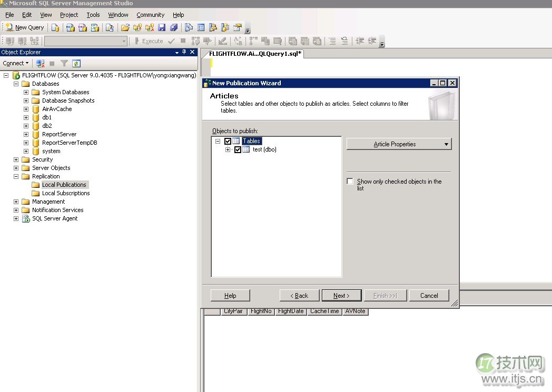Screen dimensions: 552x392
Task: Switch to the FLIGHTFLOW SQLQuery1.sql tab
Action: pyautogui.click(x=255, y=54)
